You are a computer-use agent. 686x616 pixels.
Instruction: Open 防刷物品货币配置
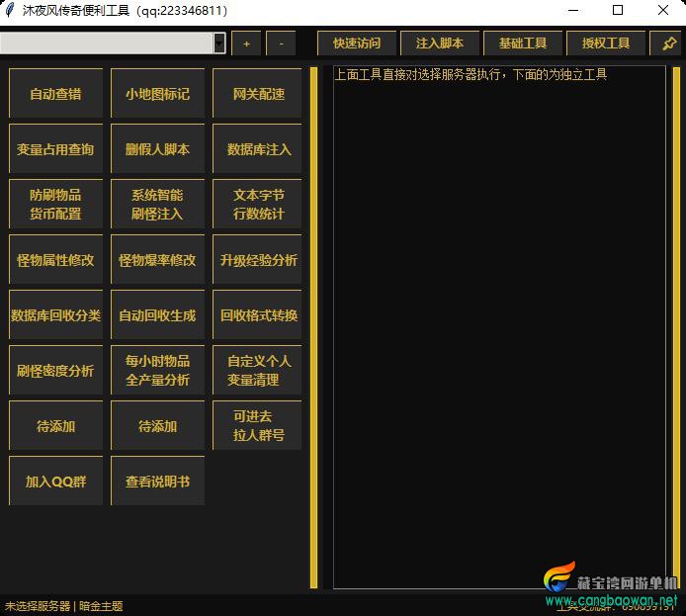tap(55, 204)
